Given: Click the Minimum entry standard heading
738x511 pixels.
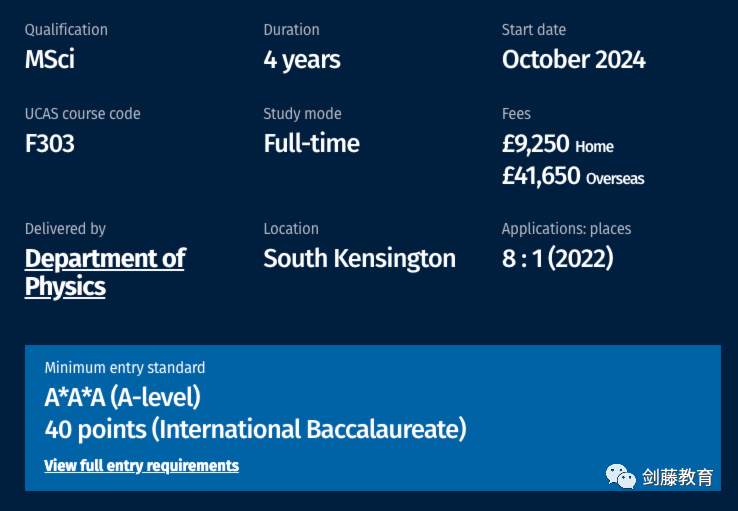Looking at the screenshot, I should 125,368.
